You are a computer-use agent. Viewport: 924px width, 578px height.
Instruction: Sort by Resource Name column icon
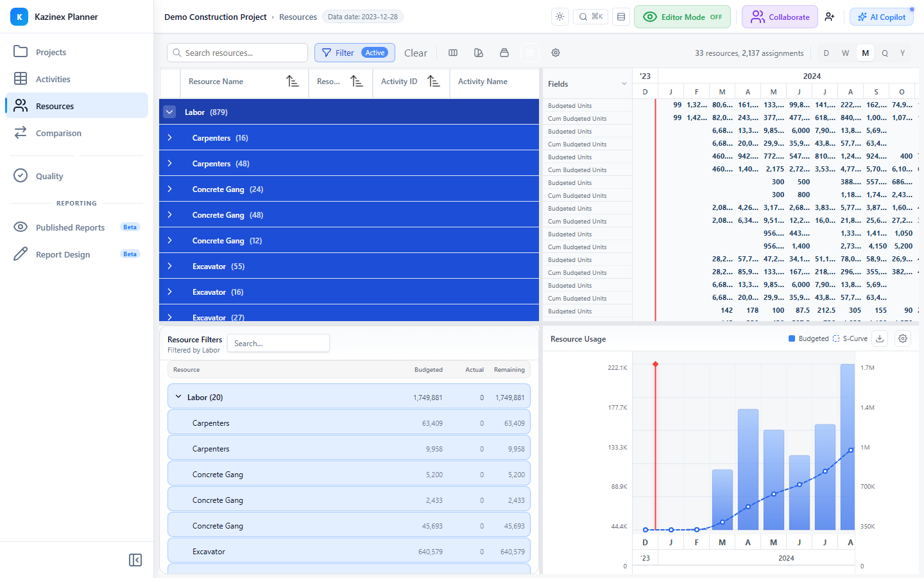293,82
